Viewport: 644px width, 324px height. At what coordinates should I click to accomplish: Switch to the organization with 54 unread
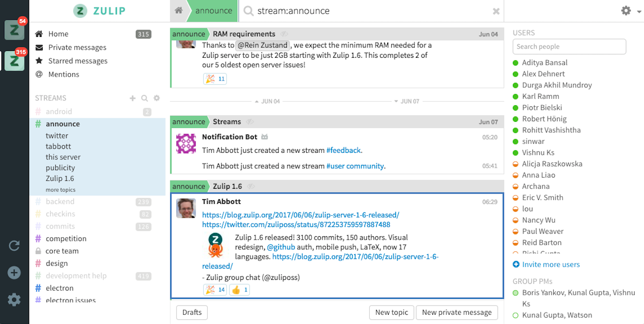click(14, 30)
